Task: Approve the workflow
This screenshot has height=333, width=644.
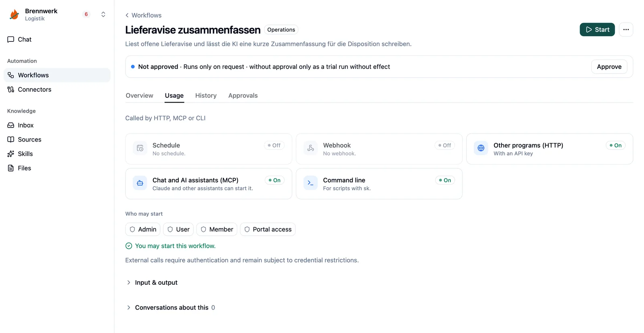Action: (609, 67)
